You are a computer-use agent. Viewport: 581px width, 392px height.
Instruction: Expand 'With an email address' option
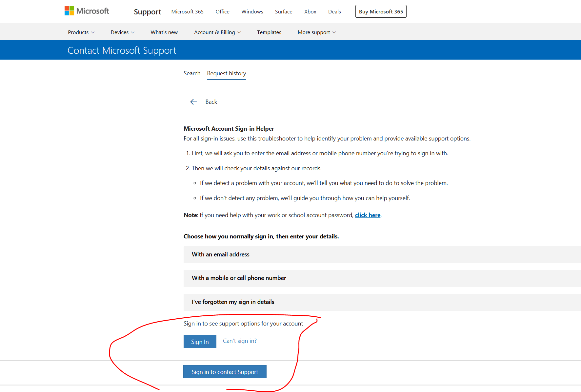tap(382, 254)
